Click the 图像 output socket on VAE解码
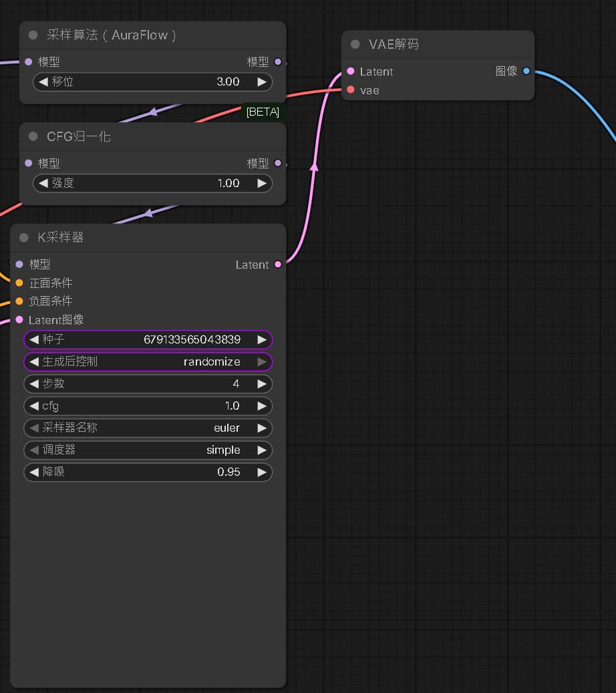 click(526, 71)
